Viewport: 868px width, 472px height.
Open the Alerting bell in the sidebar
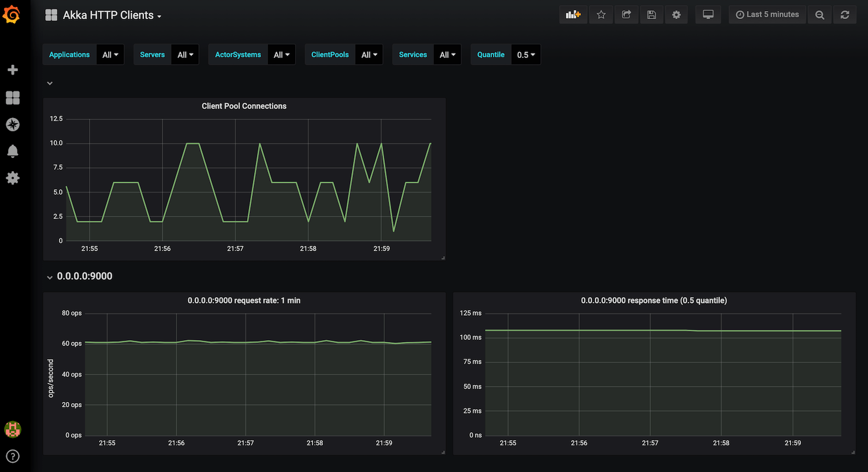coord(13,151)
